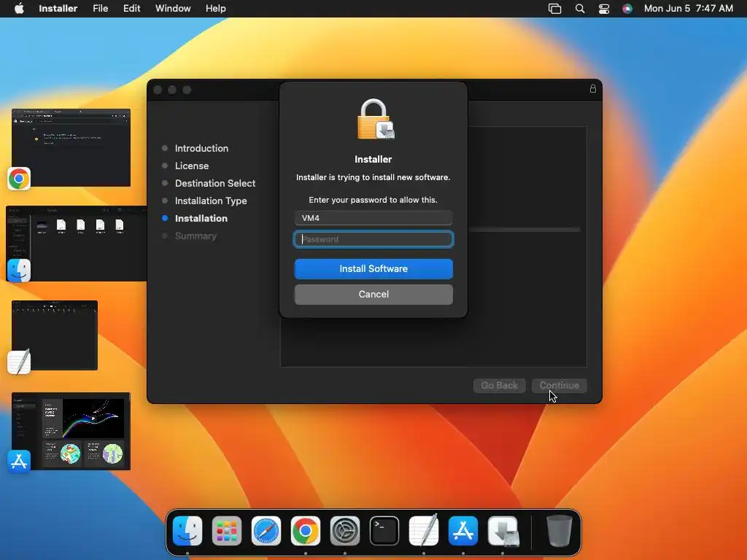Image resolution: width=747 pixels, height=560 pixels.
Task: Click the date and time in menu bar
Action: (689, 8)
